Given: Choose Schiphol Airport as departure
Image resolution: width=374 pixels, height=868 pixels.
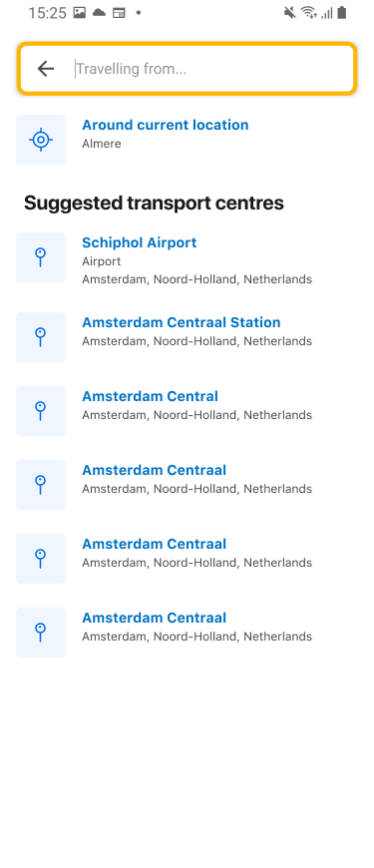Looking at the screenshot, I should click(187, 260).
